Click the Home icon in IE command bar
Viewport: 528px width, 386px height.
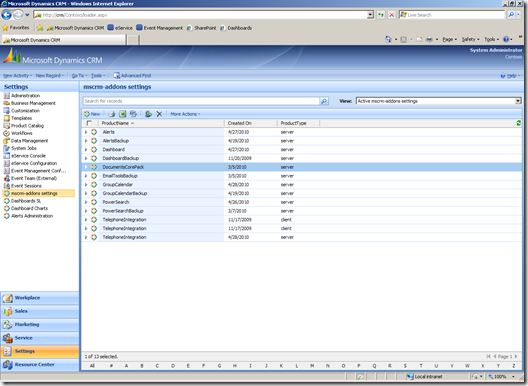pos(388,39)
